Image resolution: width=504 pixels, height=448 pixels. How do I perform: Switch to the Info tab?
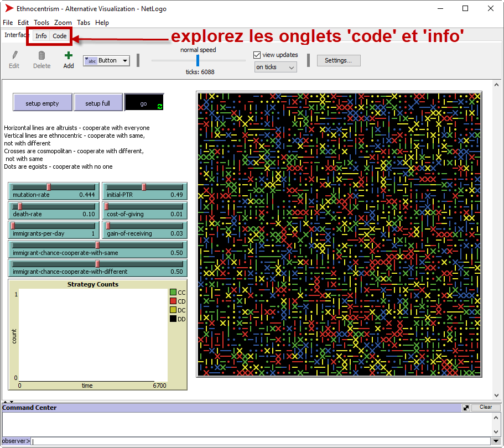[41, 36]
